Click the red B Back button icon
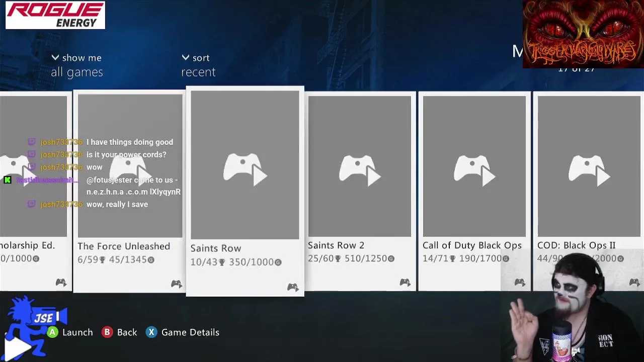Viewport: 644px width, 362px height. click(x=107, y=332)
